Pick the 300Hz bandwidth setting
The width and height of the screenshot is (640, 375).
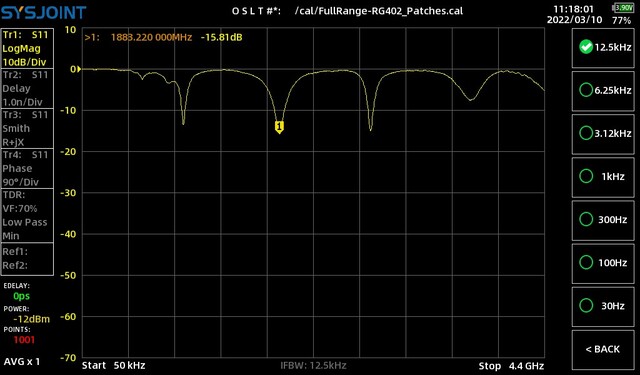click(603, 220)
